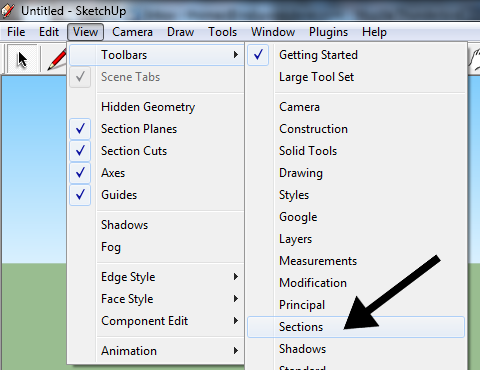Uncheck Section Planes in View menu
Image resolution: width=480 pixels, height=370 pixels.
coord(157,129)
